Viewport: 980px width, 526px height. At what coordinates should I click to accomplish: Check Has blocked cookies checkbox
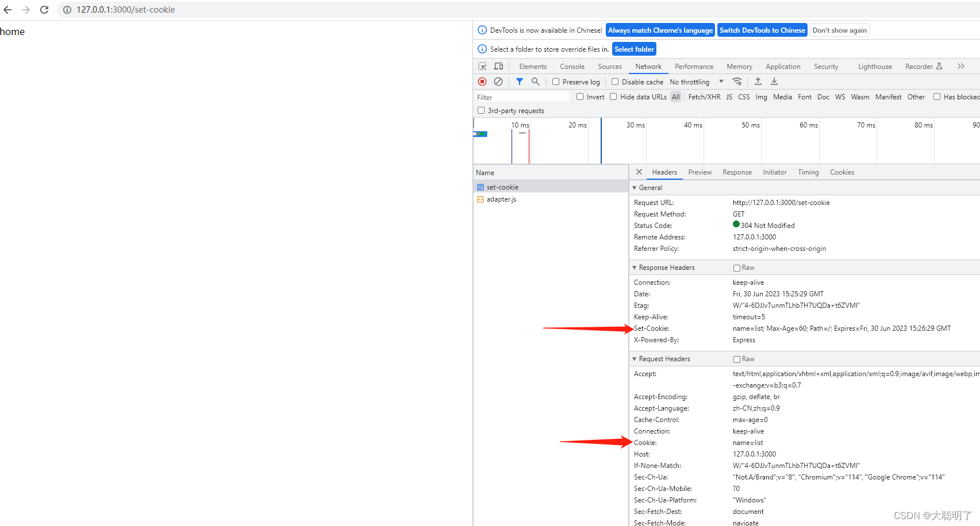pyautogui.click(x=937, y=96)
